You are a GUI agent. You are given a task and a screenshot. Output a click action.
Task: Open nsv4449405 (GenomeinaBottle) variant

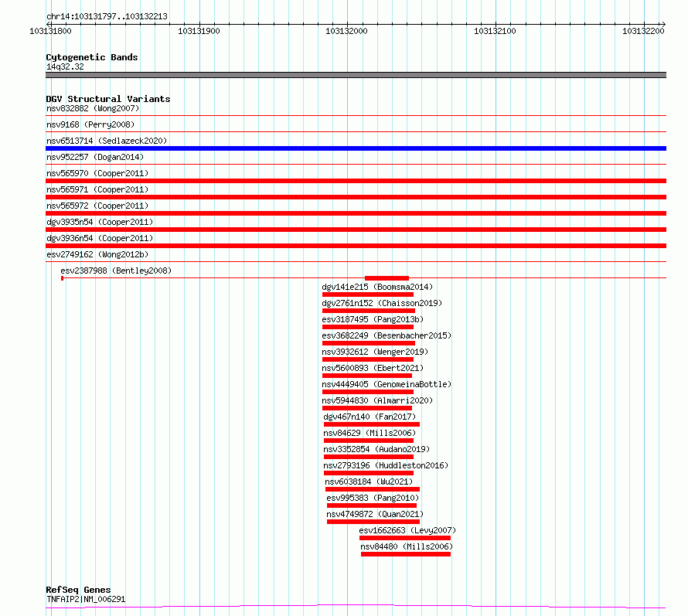tap(387, 384)
